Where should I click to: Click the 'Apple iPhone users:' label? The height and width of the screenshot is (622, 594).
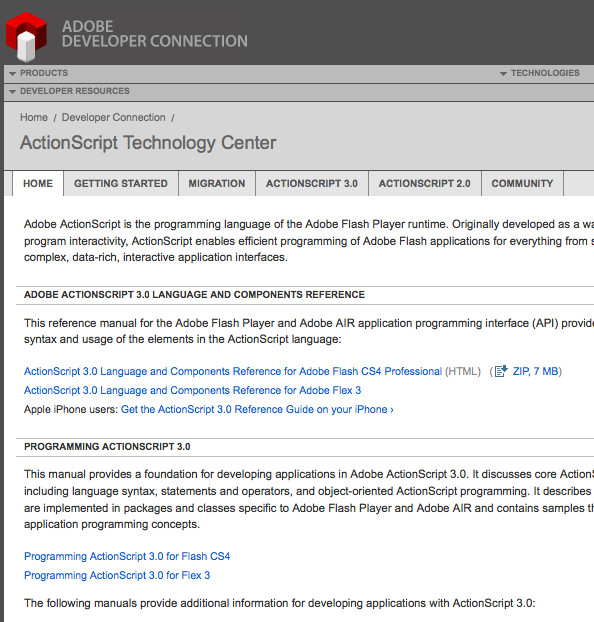(x=71, y=409)
